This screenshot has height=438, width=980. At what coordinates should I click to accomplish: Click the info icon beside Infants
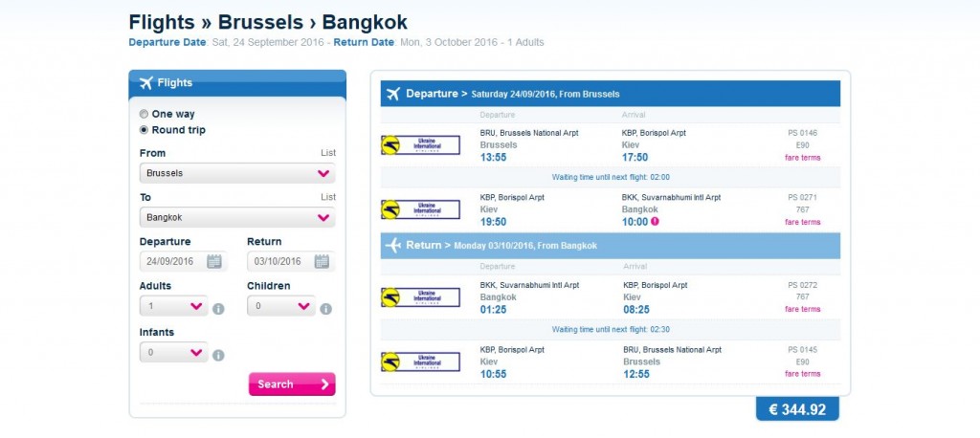[x=218, y=355]
